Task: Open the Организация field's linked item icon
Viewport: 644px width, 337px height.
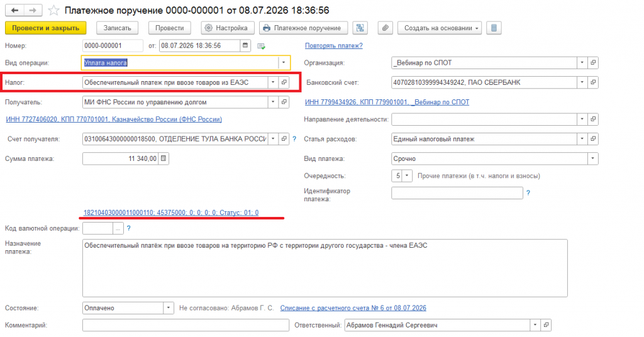Action: 593,63
